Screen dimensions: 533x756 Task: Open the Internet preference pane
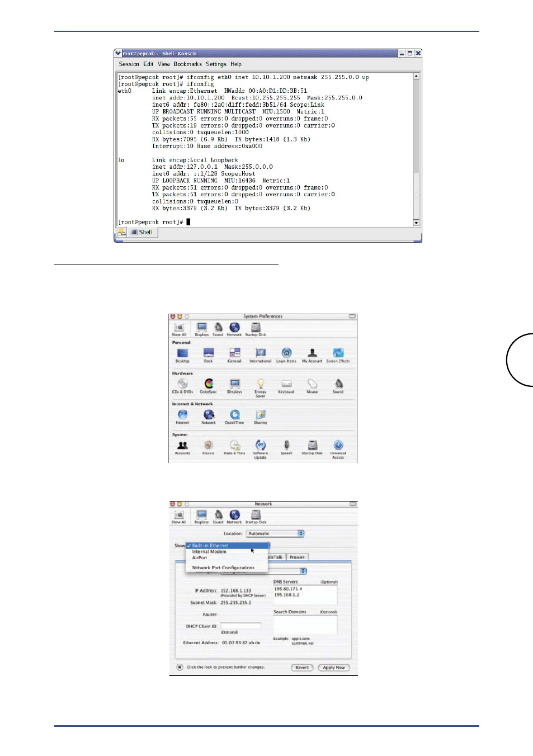click(x=182, y=417)
